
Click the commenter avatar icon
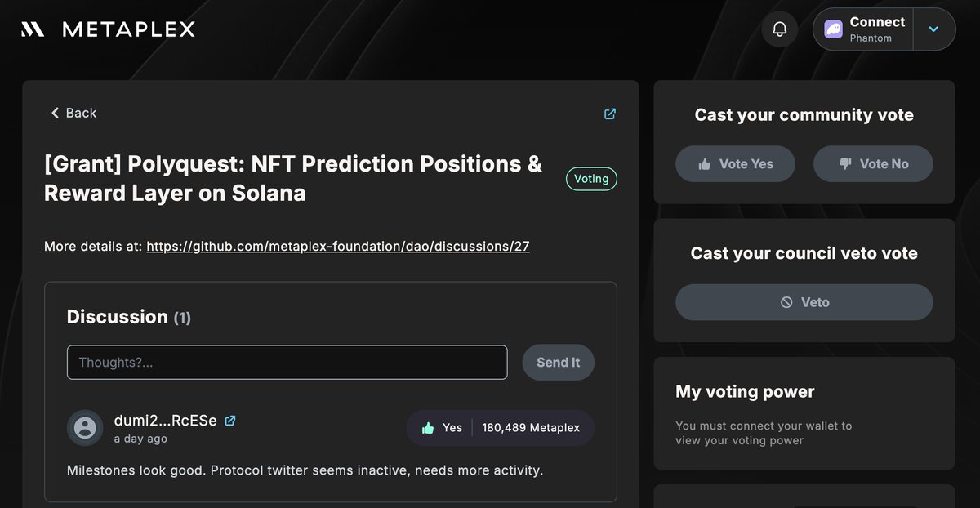click(85, 428)
